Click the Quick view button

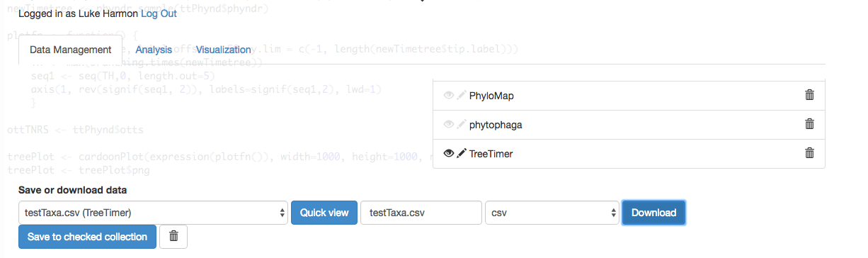point(324,213)
